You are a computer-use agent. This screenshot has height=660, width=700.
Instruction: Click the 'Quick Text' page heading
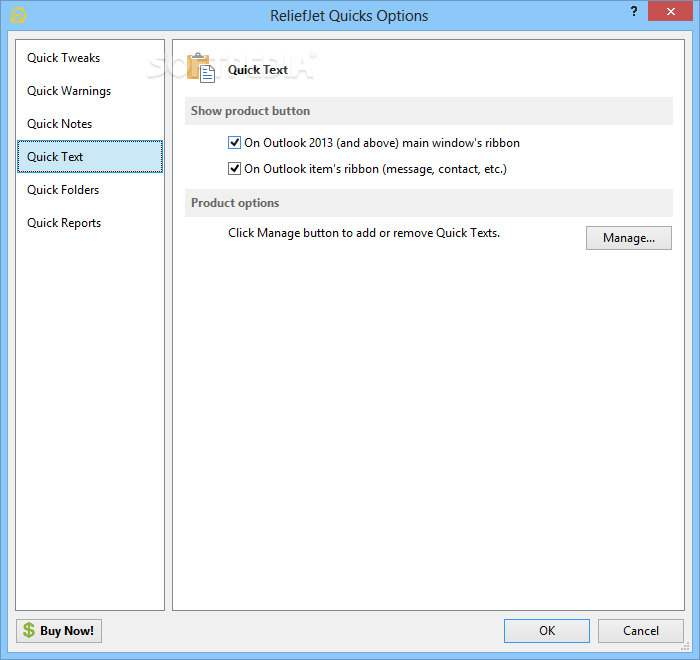tap(258, 70)
